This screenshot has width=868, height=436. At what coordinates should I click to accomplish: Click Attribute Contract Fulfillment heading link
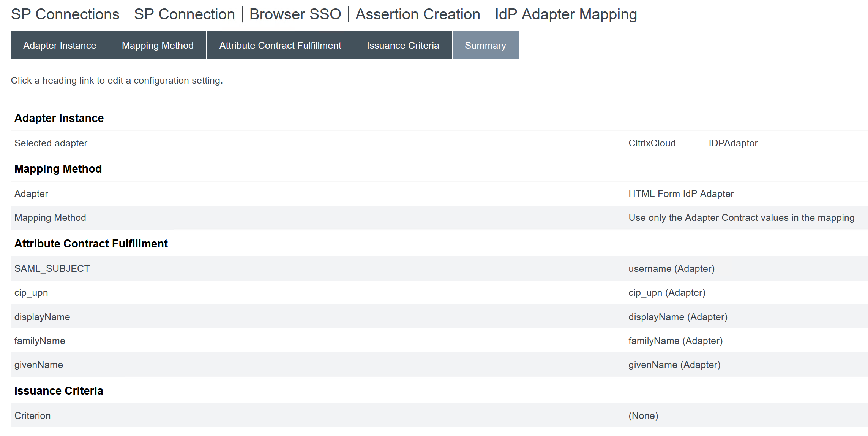point(91,244)
